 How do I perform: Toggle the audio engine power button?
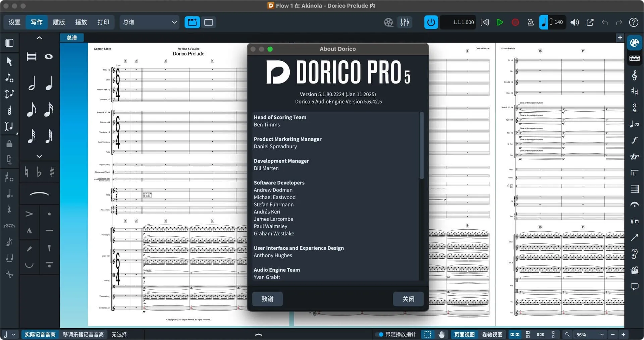tap(431, 22)
